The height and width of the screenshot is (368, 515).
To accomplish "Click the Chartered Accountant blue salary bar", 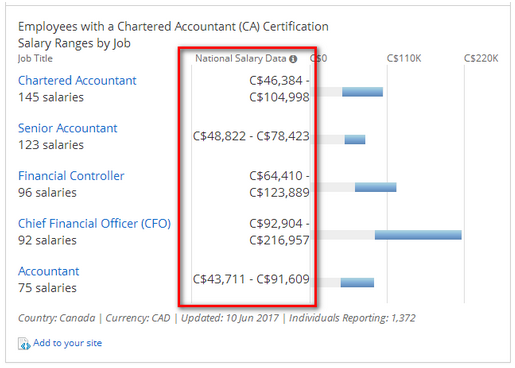I will point(362,92).
